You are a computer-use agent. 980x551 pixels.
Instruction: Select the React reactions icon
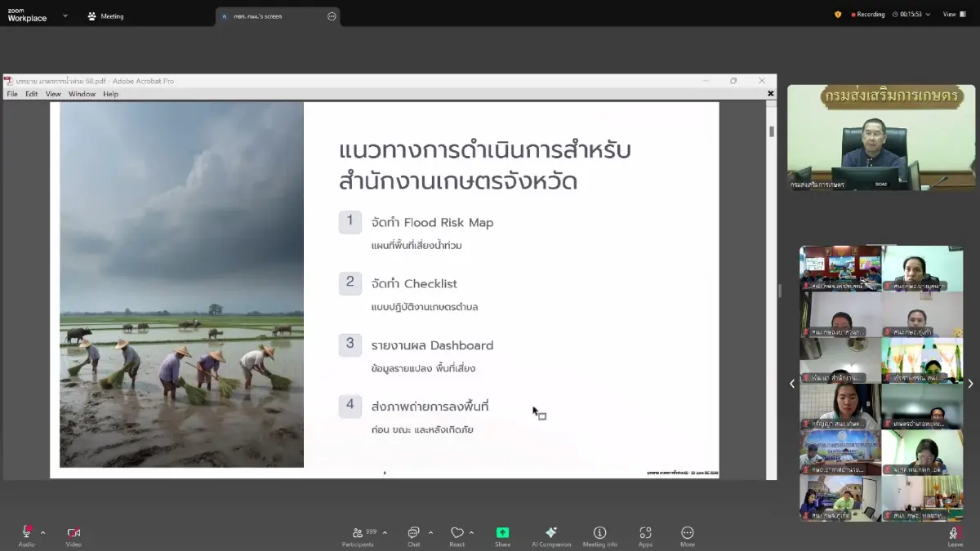coord(459,531)
